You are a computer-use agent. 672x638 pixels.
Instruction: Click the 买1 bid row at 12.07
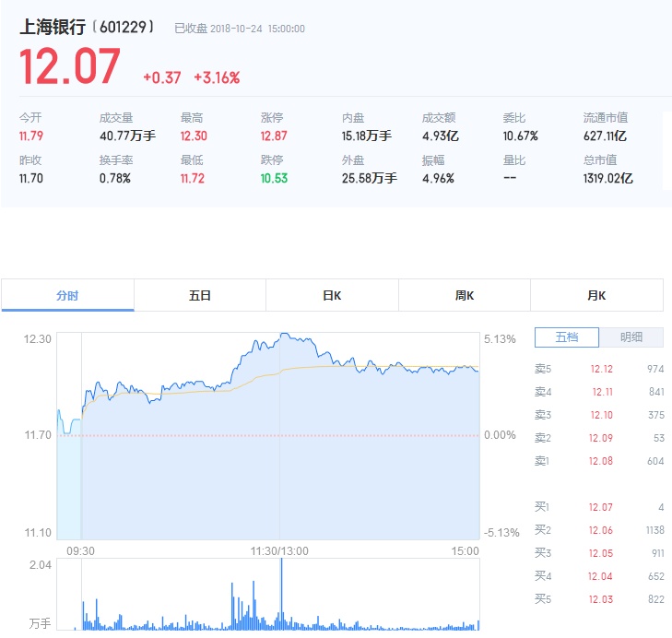pyautogui.click(x=599, y=507)
